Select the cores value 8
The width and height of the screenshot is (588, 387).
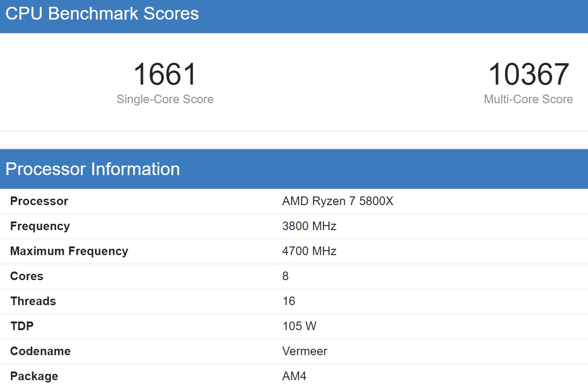pyautogui.click(x=285, y=276)
